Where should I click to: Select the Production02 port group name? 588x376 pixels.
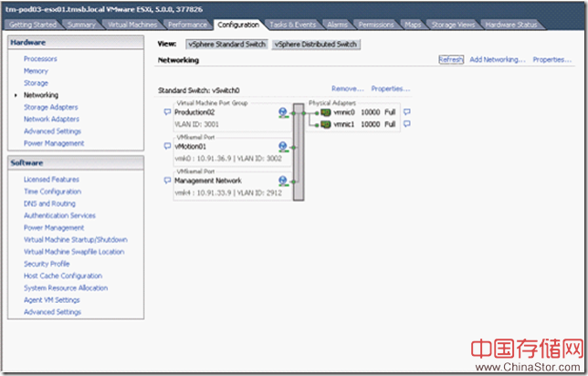pyautogui.click(x=194, y=112)
